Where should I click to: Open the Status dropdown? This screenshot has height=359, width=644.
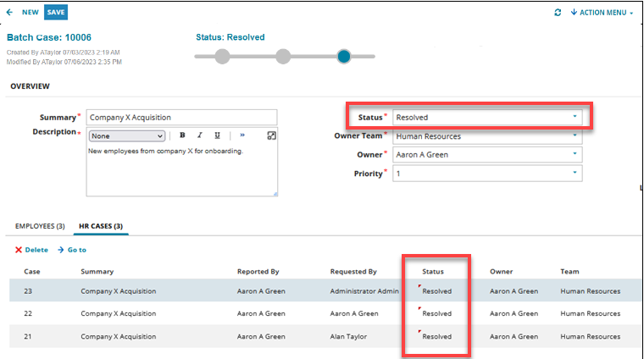(574, 117)
